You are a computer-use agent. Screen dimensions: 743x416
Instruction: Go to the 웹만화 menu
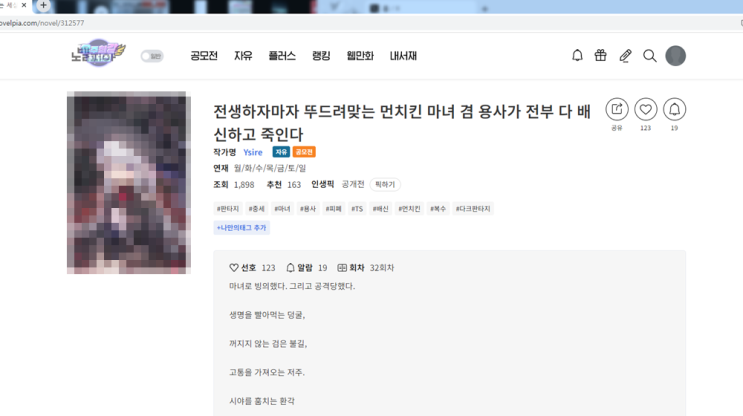pos(360,56)
